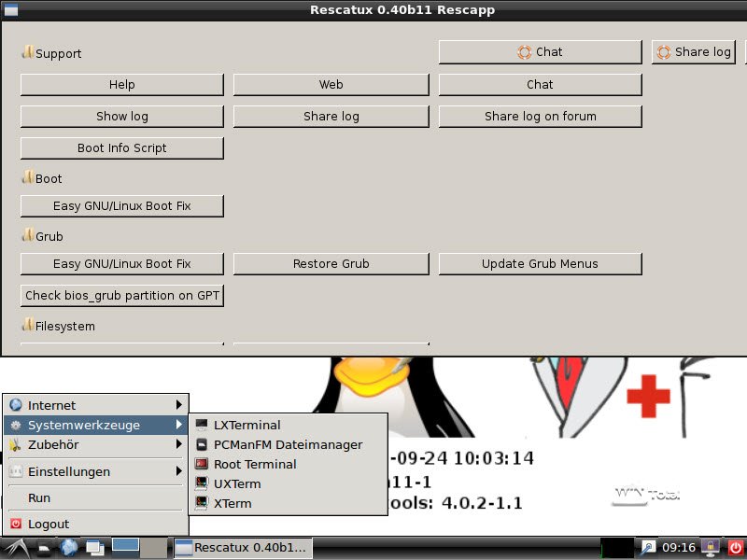Click the red power icon in system tray
The image size is (747, 560).
click(x=735, y=548)
